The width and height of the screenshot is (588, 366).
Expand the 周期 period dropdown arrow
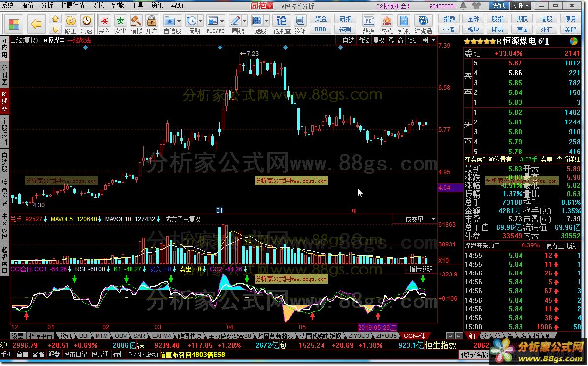tap(200, 21)
